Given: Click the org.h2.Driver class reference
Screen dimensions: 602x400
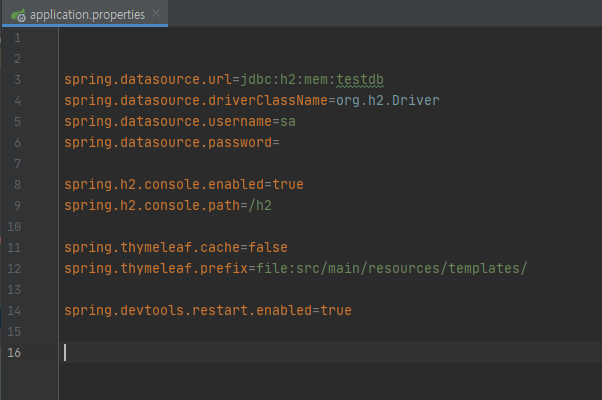Looking at the screenshot, I should click(x=388, y=101).
